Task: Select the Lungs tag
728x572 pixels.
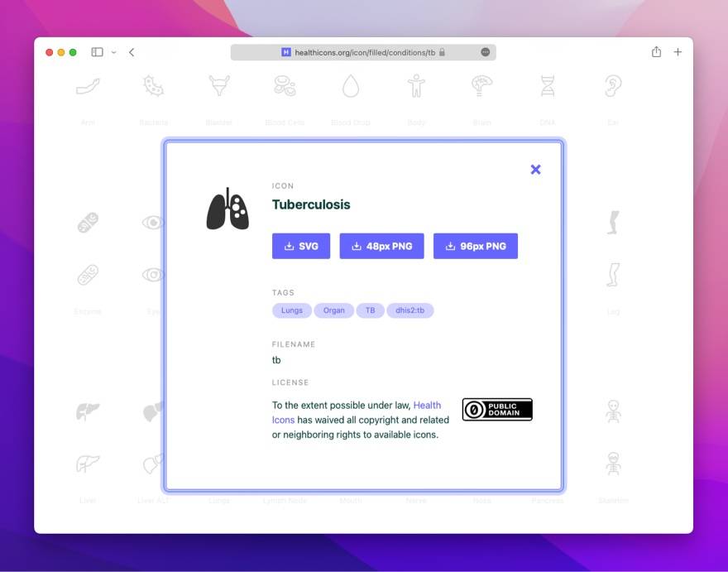Action: click(291, 310)
